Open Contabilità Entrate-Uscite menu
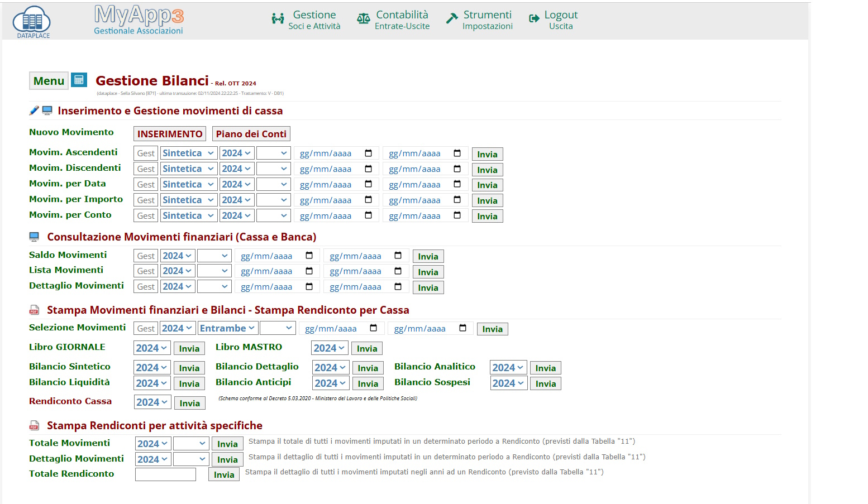868x504 pixels. pyautogui.click(x=394, y=20)
